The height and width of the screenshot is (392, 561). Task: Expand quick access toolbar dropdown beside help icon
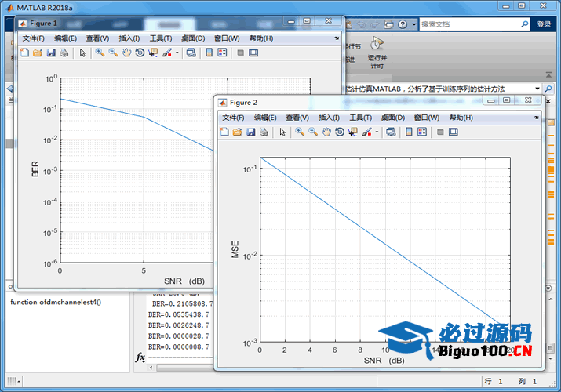tap(414, 24)
